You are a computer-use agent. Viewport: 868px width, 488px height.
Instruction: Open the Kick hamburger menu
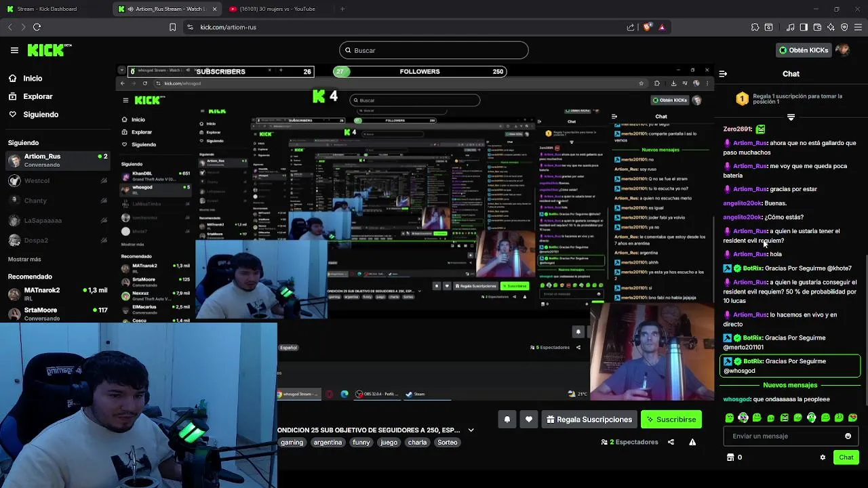(14, 50)
